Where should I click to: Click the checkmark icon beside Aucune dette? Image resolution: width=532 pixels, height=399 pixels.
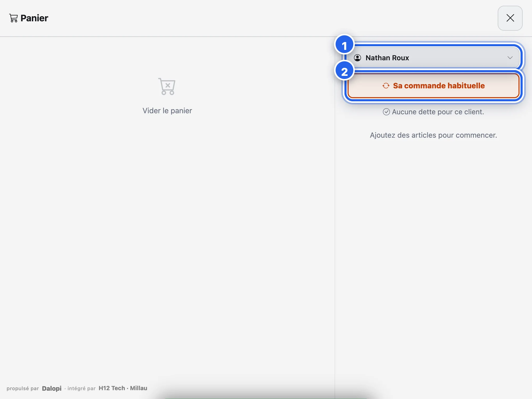coord(386,112)
